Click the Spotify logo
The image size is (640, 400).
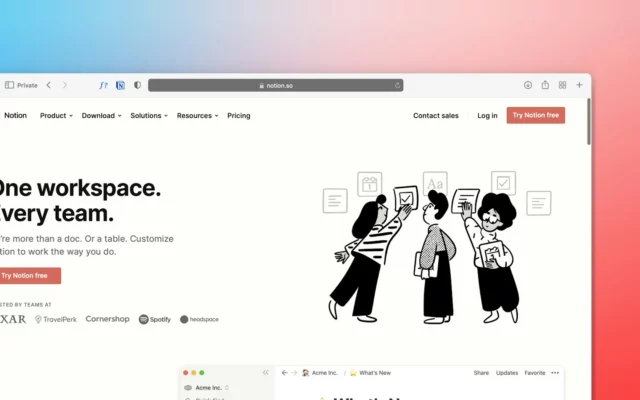click(155, 319)
